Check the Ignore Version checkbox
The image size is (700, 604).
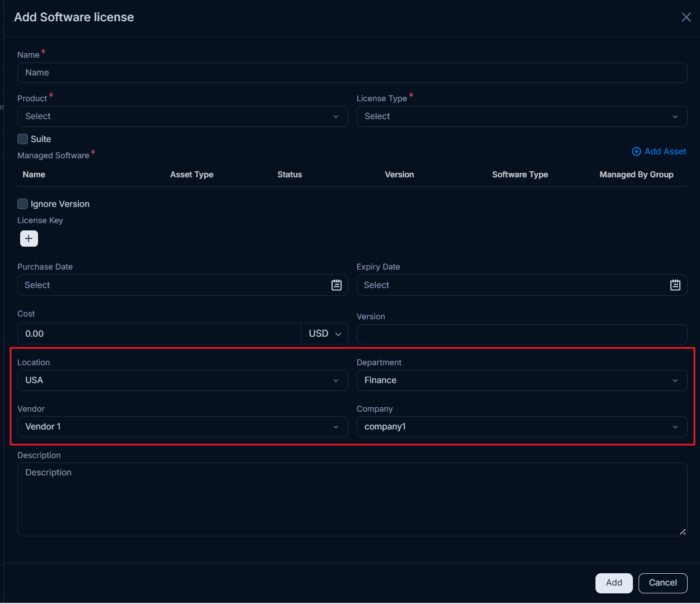23,204
